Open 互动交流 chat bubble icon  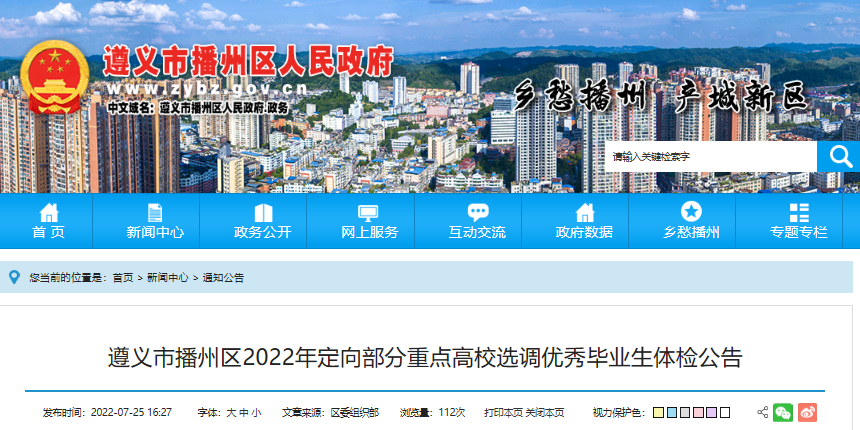tap(477, 213)
